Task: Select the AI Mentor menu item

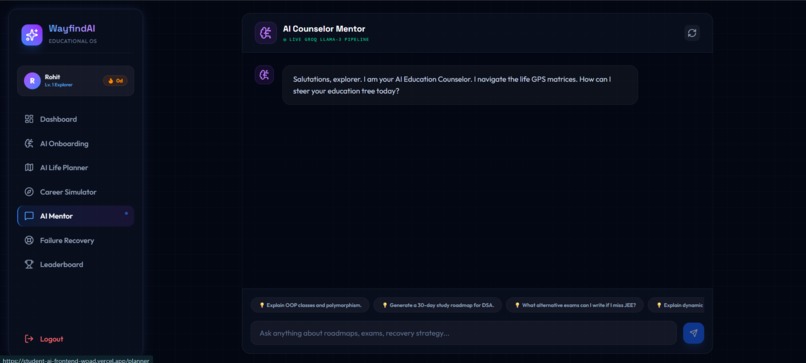Action: click(76, 216)
